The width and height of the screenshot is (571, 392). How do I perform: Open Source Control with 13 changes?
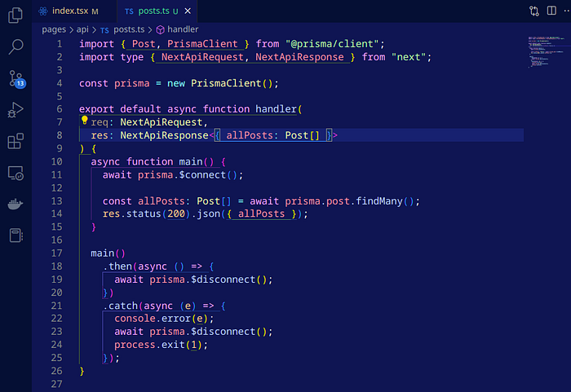pyautogui.click(x=16, y=78)
